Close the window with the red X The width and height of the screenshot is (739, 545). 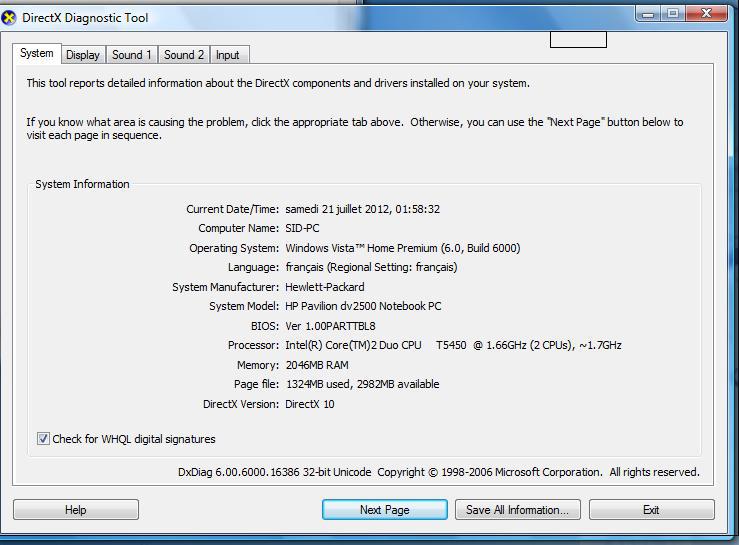(x=706, y=14)
